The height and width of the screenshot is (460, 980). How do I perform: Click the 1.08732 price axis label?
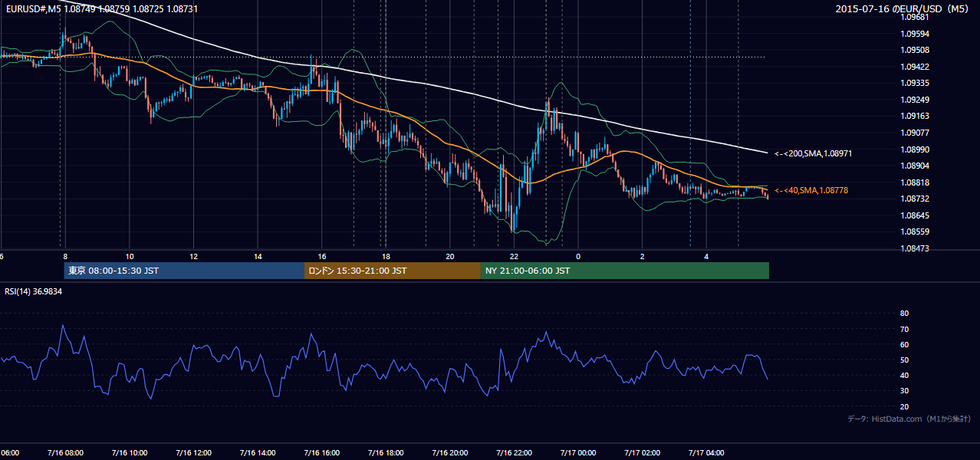915,199
